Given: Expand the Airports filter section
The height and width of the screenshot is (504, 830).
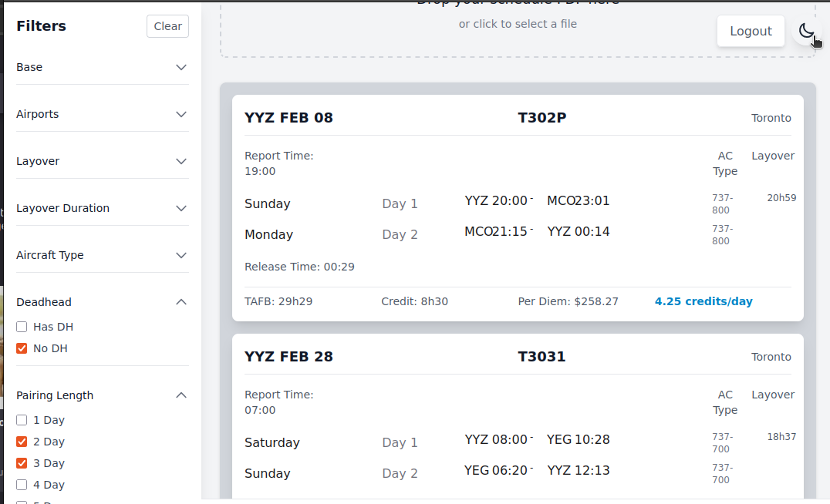Looking at the screenshot, I should pos(181,114).
